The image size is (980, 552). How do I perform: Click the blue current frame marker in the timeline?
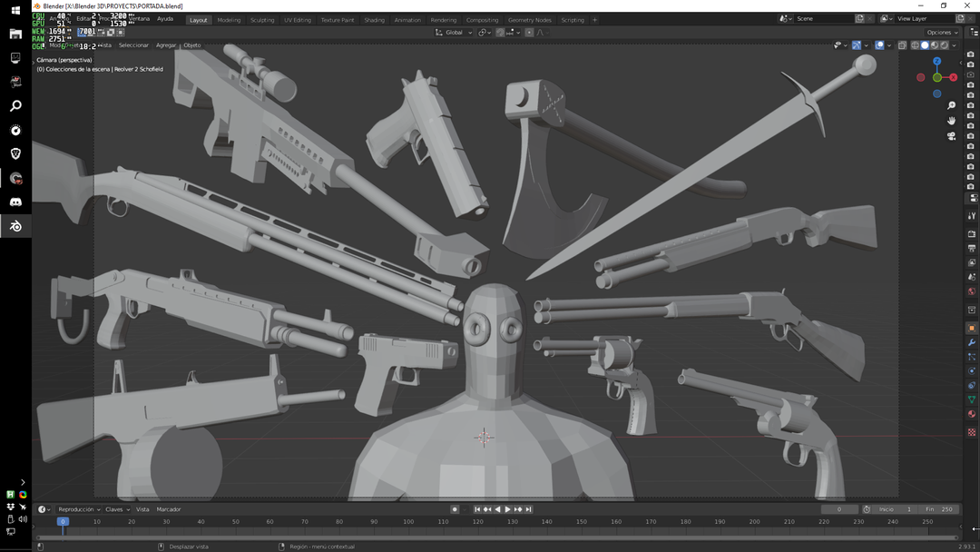[62, 522]
